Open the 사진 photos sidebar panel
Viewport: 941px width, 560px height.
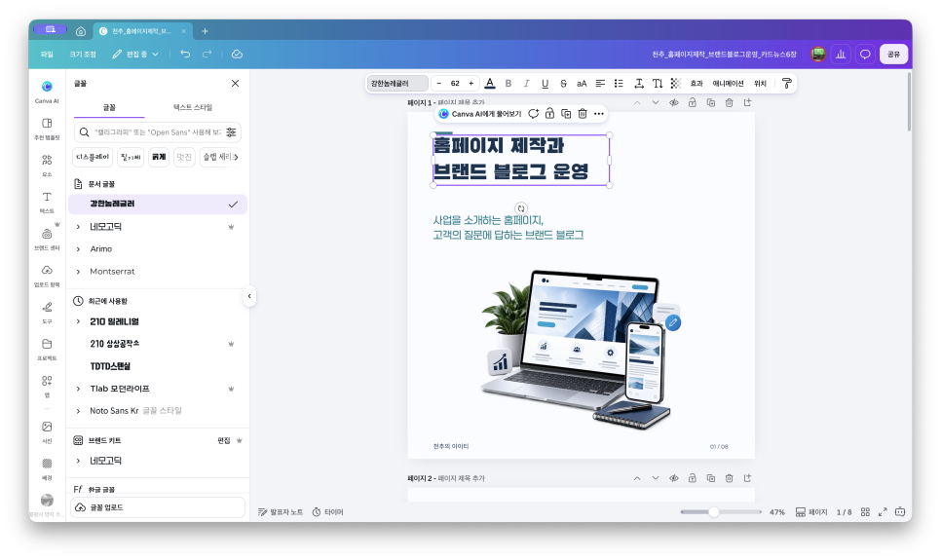[47, 431]
